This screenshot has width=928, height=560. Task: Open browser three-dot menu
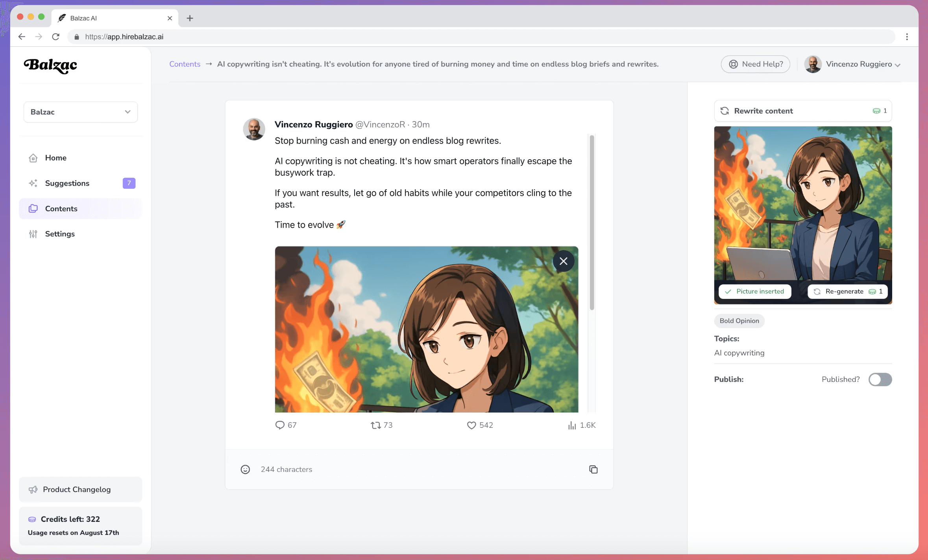pyautogui.click(x=907, y=37)
